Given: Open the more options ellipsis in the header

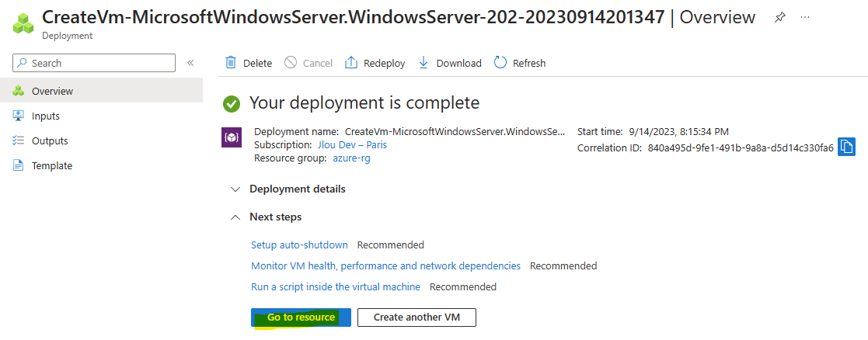Looking at the screenshot, I should pos(806,17).
